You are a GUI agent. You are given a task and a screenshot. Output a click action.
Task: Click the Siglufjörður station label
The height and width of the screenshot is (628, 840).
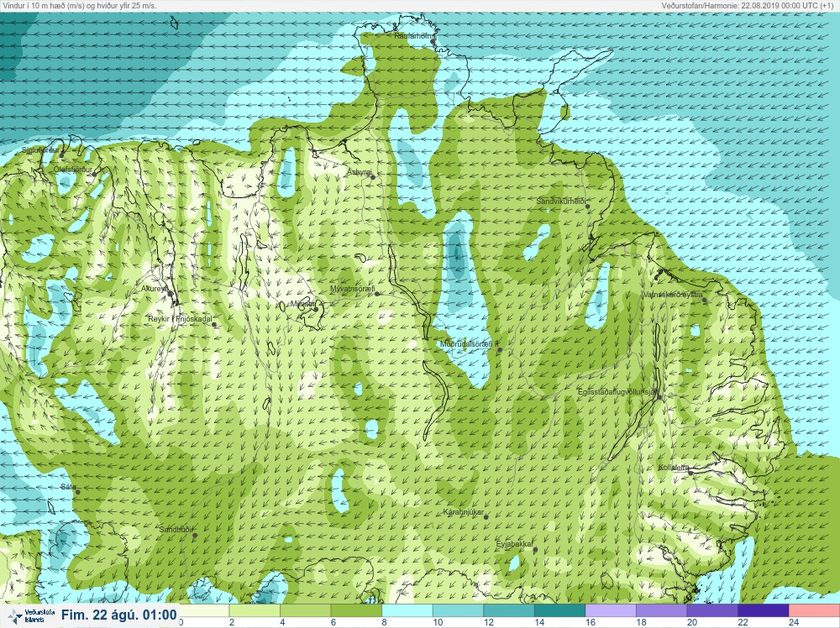(40, 150)
